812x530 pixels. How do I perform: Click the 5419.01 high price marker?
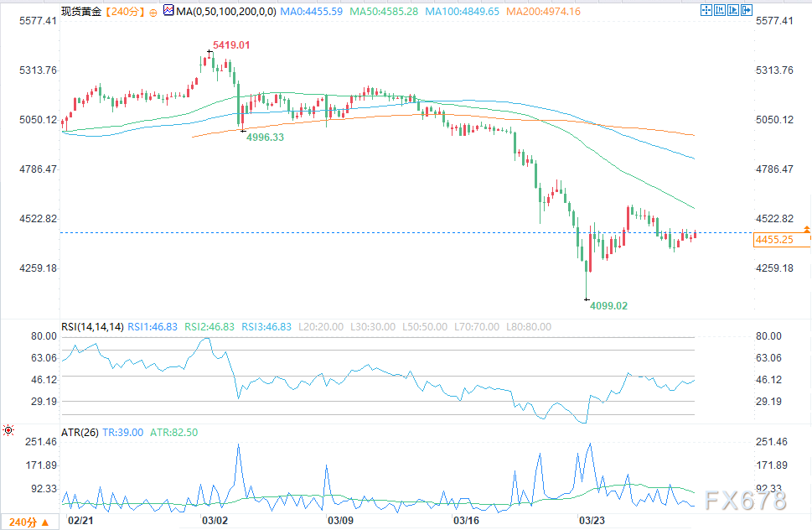coord(232,44)
